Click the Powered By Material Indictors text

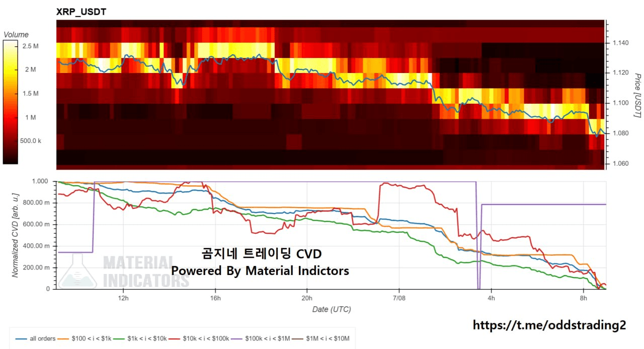click(x=260, y=270)
